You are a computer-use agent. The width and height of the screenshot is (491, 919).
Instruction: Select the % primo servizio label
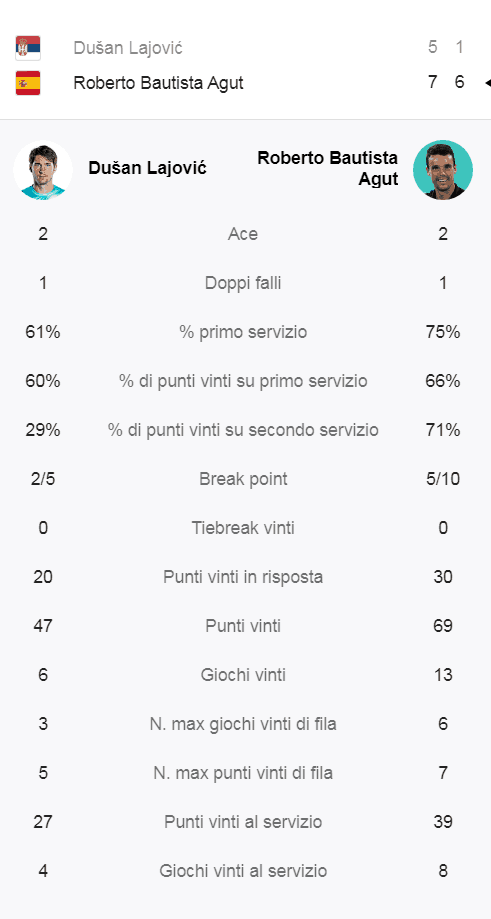click(243, 332)
